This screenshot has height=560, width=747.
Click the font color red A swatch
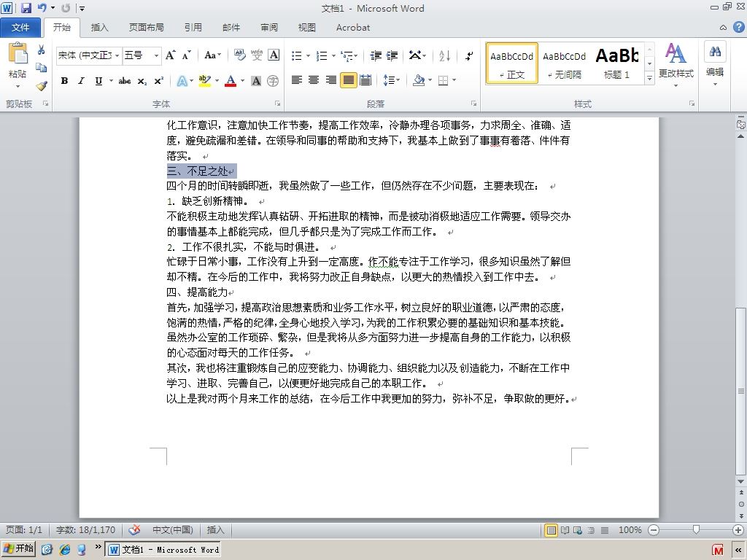point(231,81)
